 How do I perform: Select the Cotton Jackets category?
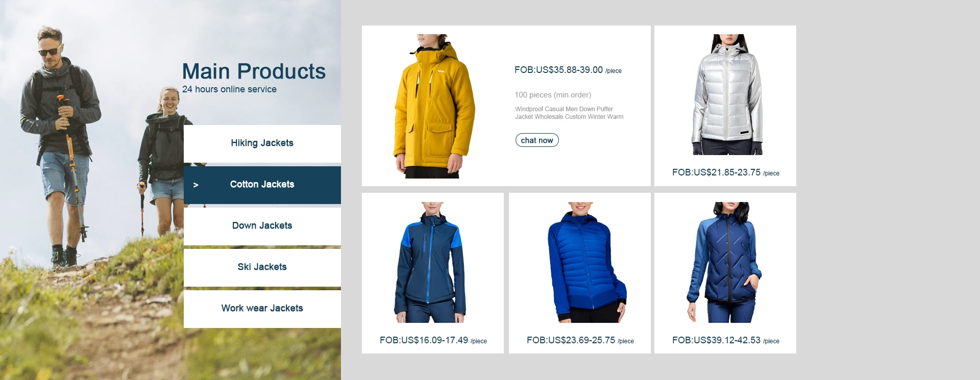click(x=262, y=185)
